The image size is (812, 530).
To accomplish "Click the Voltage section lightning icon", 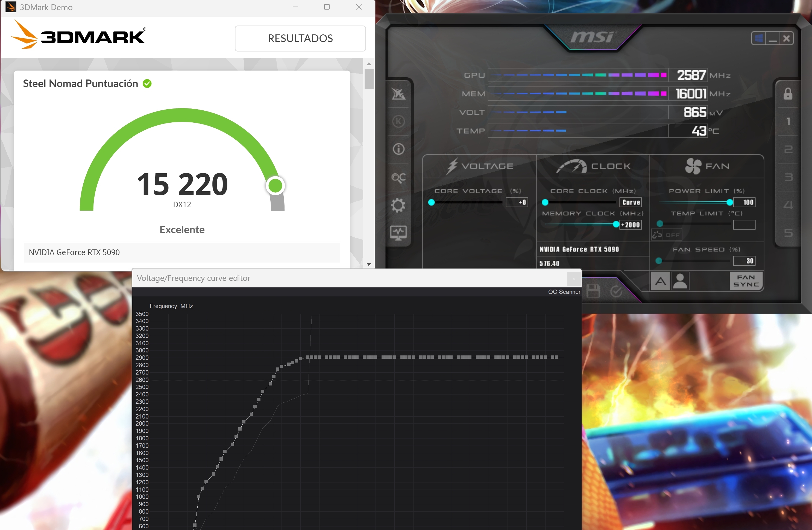I will [x=452, y=166].
